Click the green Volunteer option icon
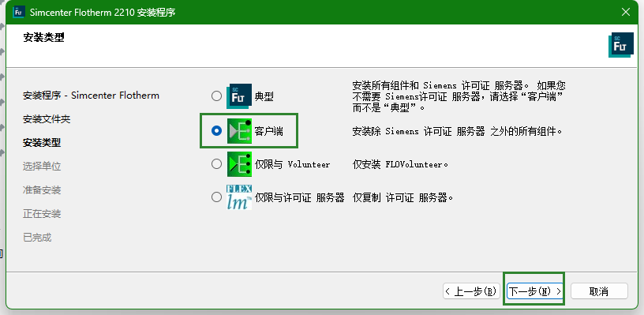The image size is (644, 315). (239, 164)
